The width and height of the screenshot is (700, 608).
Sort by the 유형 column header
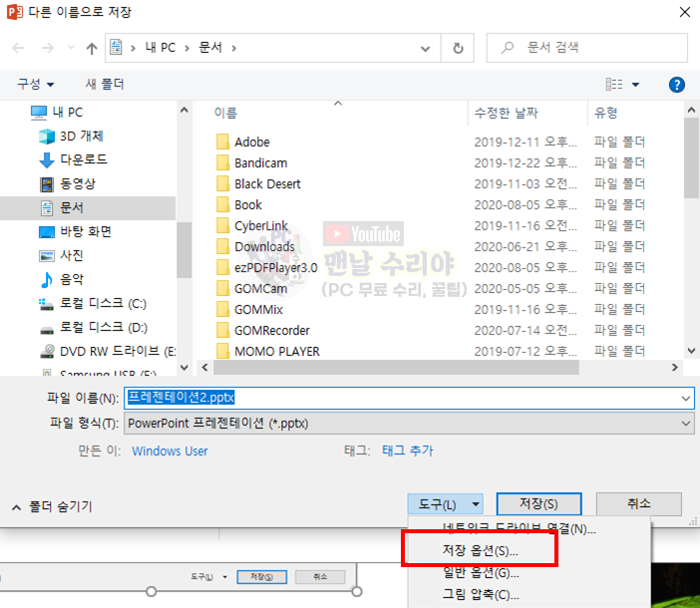[606, 113]
